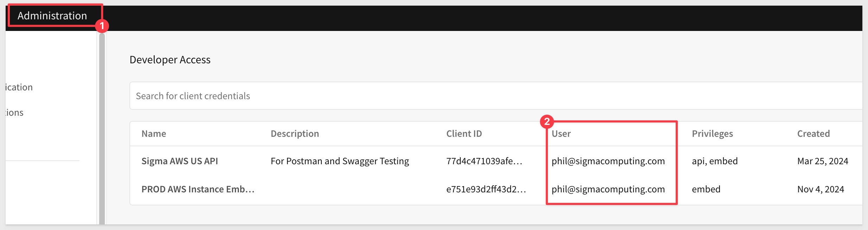Viewport: 868px width, 230px height.
Task: Click the client ID starting with e751e93d2ff43d2
Action: [x=486, y=189]
